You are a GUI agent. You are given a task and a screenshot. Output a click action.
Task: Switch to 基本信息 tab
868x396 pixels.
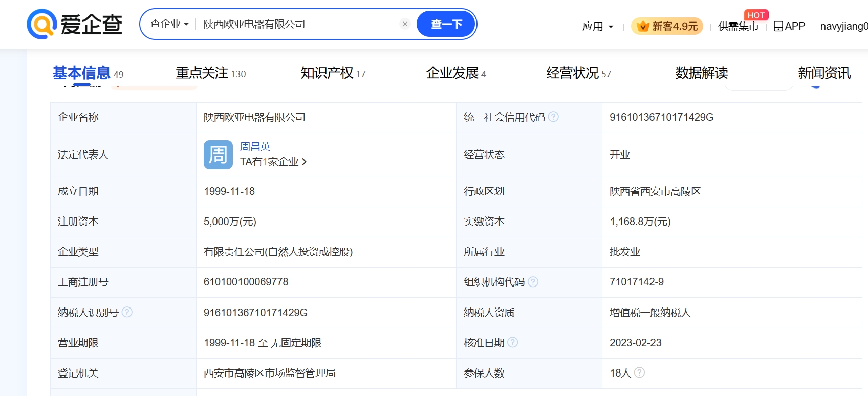click(88, 73)
